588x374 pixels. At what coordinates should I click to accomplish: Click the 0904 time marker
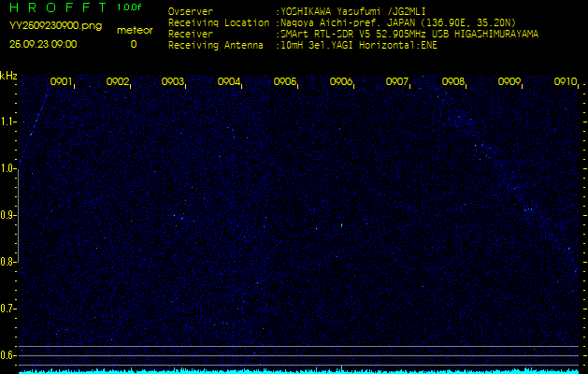click(229, 81)
